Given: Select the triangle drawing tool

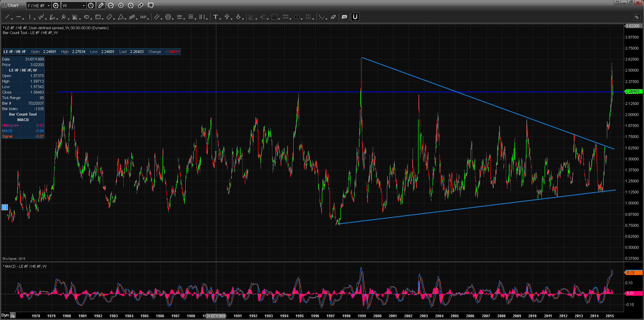Looking at the screenshot, I should [121, 17].
